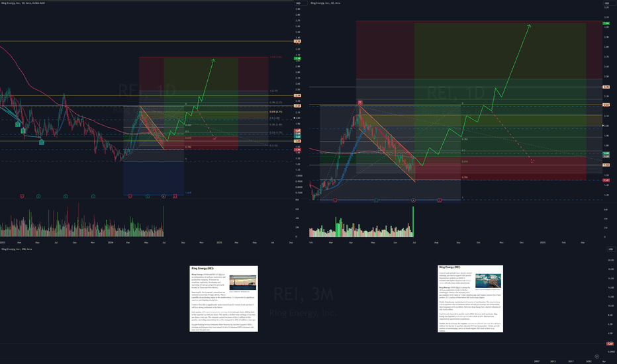Click the tall green volume bar on Heikin Ashi chart
The width and height of the screenshot is (617, 364).
tap(164, 221)
